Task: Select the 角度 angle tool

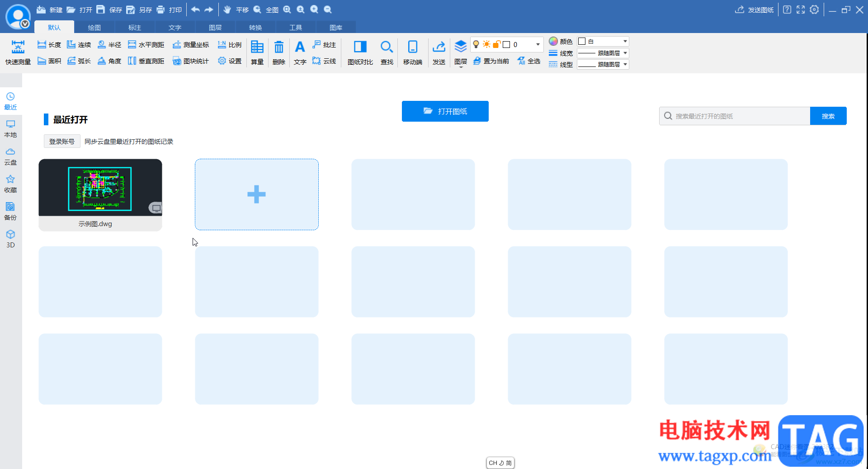Action: click(109, 61)
